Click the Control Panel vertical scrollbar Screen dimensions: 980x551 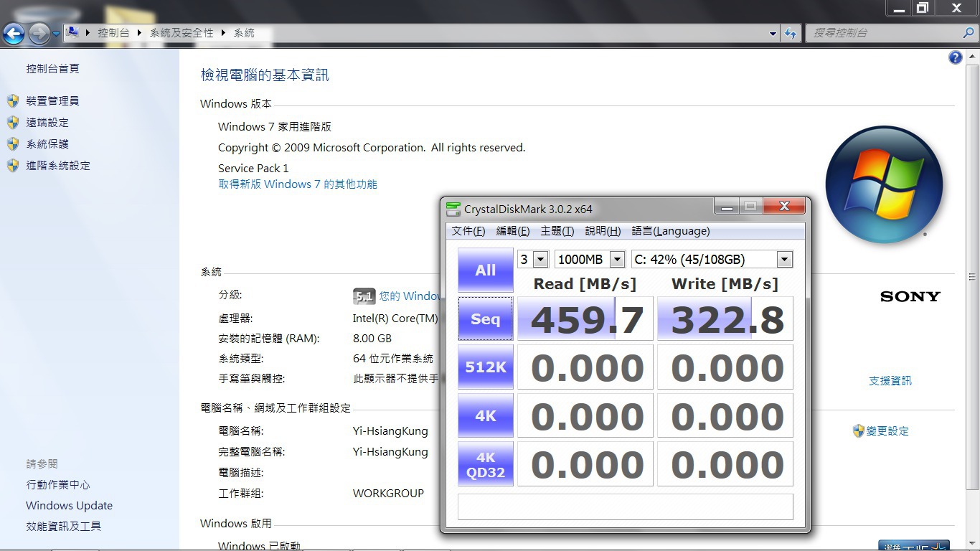coord(973,277)
